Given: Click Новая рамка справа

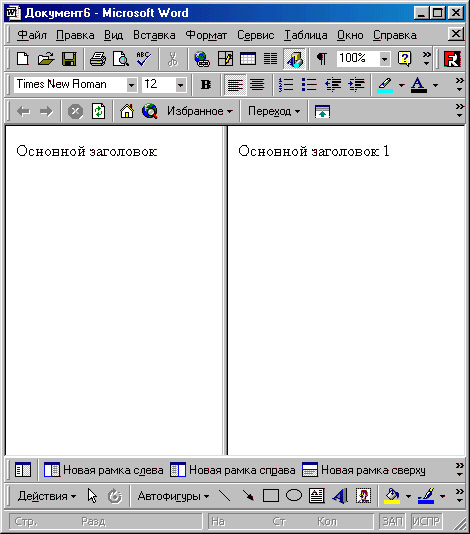Looking at the screenshot, I should point(233,470).
